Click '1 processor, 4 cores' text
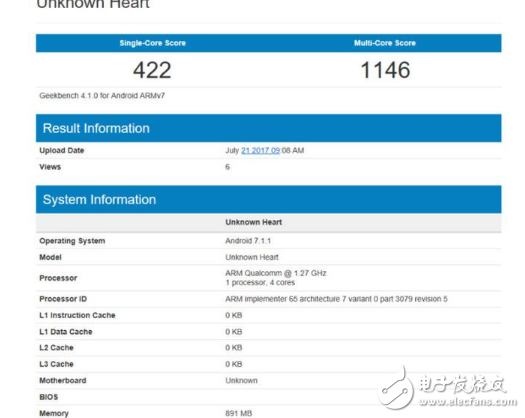This screenshot has width=525, height=418. (260, 283)
